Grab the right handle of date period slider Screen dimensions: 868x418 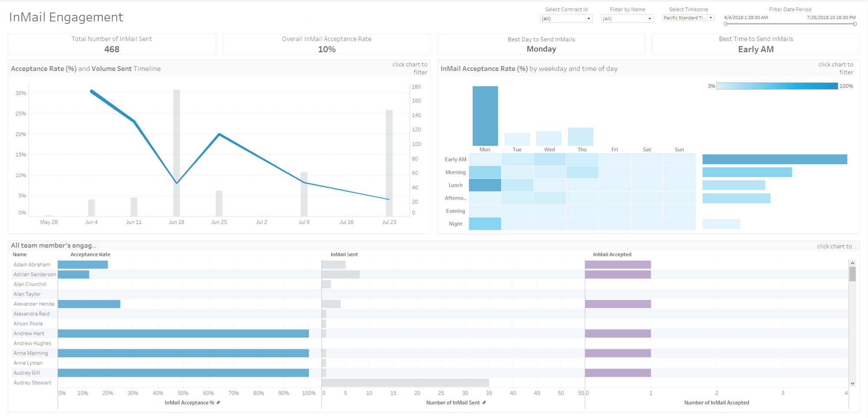[x=855, y=24]
